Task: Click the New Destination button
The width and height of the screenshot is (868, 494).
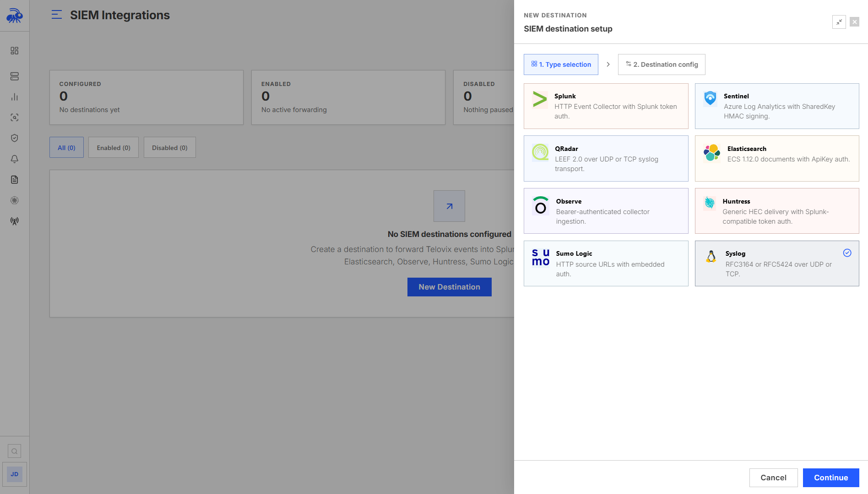Action: pyautogui.click(x=450, y=287)
